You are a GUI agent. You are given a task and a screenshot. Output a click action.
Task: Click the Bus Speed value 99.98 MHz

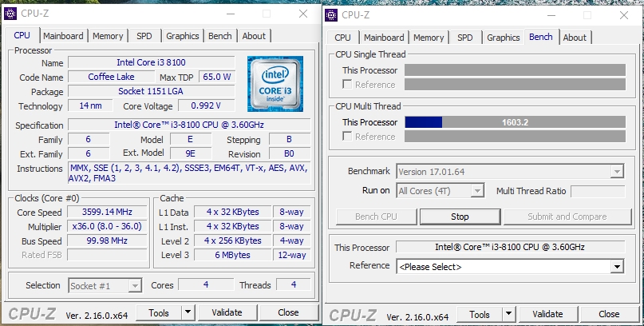coord(107,241)
